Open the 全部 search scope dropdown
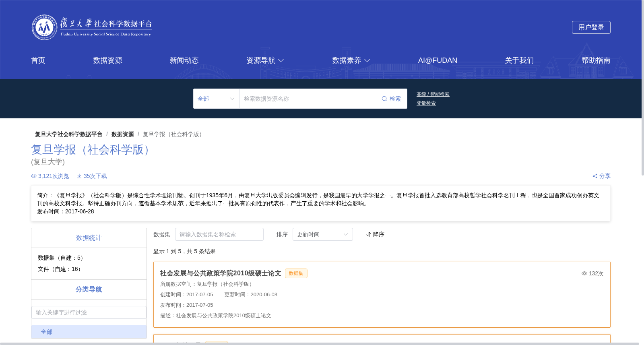This screenshot has height=345, width=644. point(217,99)
